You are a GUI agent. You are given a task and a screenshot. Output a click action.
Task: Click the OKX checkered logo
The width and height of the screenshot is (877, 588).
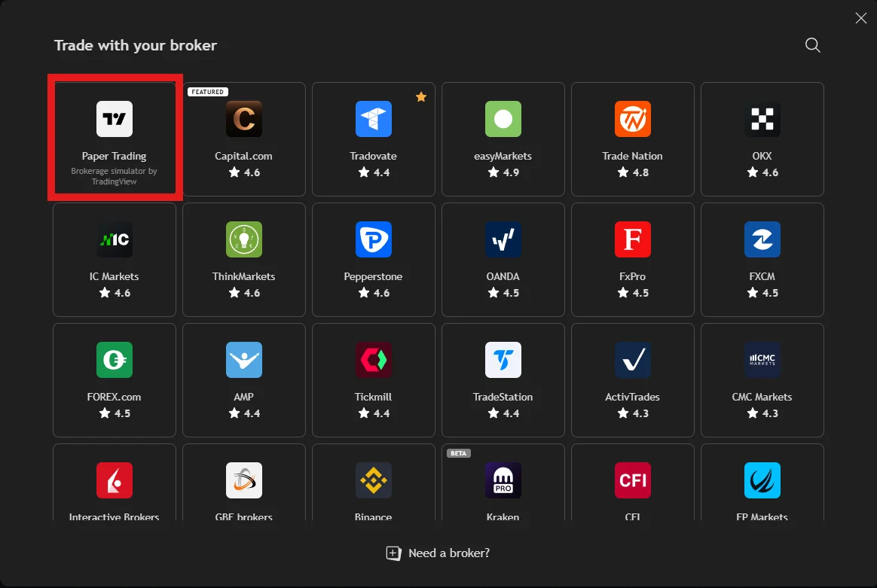(x=762, y=119)
